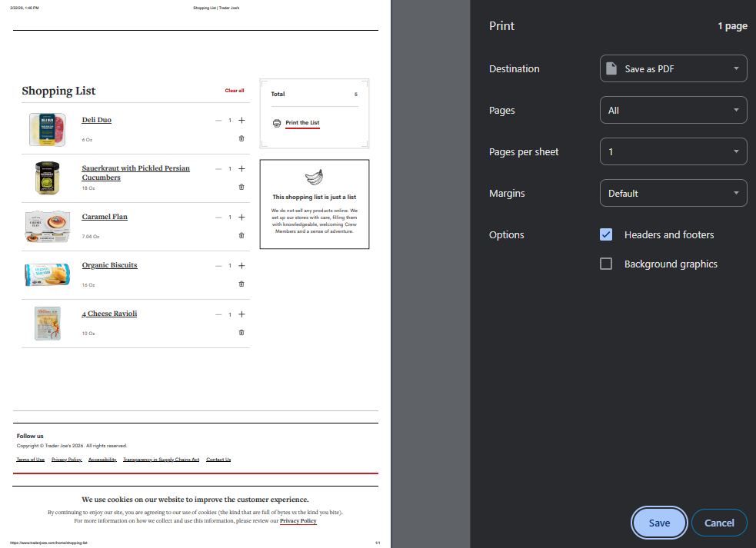Image resolution: width=756 pixels, height=548 pixels.
Task: Delete 4 Cheese Ravioli with trash icon
Action: (x=241, y=333)
